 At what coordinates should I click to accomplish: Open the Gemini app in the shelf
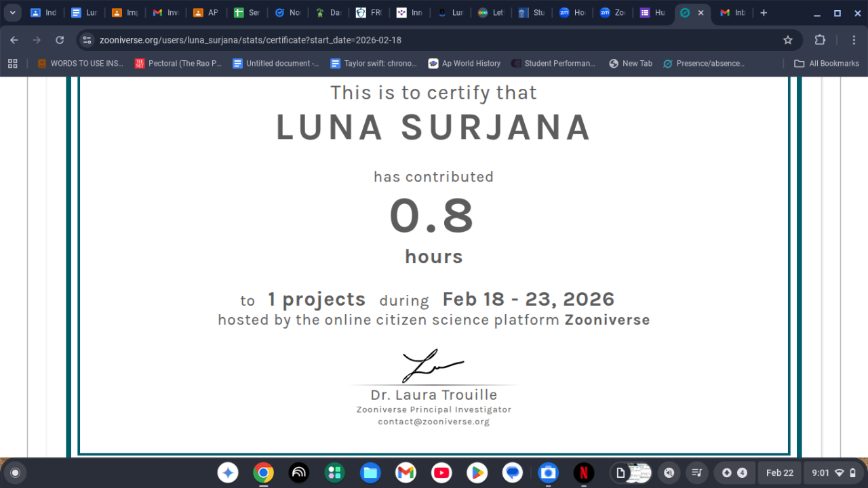pyautogui.click(x=228, y=472)
